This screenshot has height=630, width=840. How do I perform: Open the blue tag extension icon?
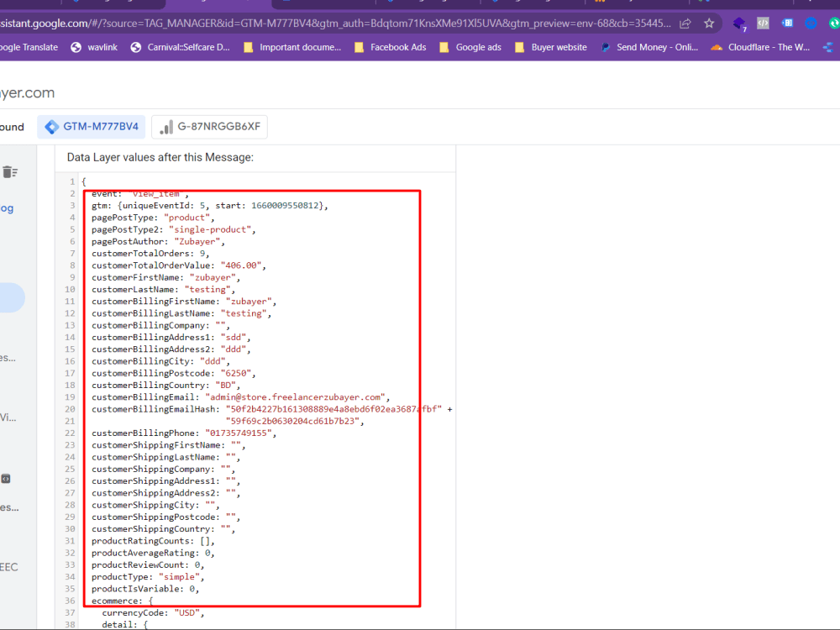click(x=787, y=23)
